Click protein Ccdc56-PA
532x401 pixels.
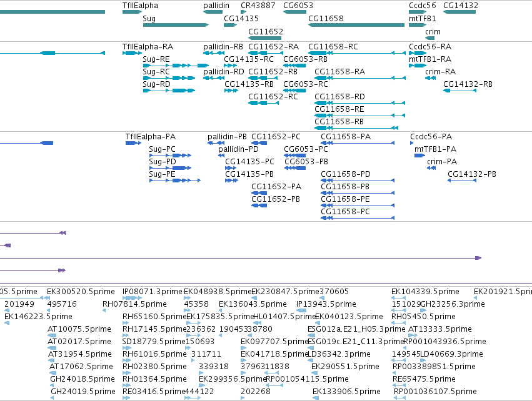[x=431, y=137]
